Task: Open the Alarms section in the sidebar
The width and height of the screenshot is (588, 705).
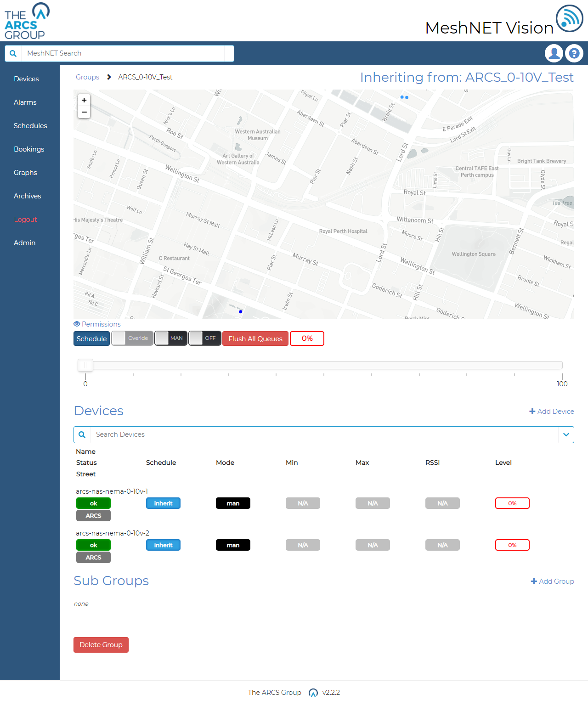Action: 25,102
